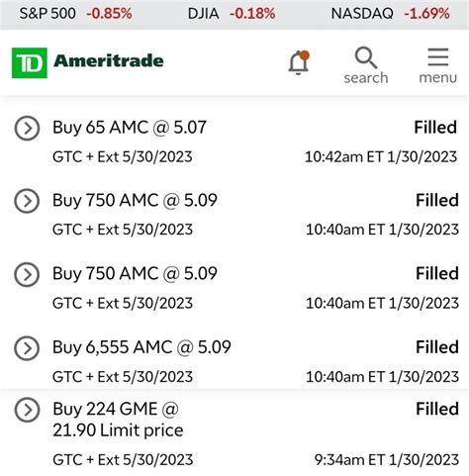
Task: Select the S&P 500 index ticker
Action: pyautogui.click(x=75, y=14)
